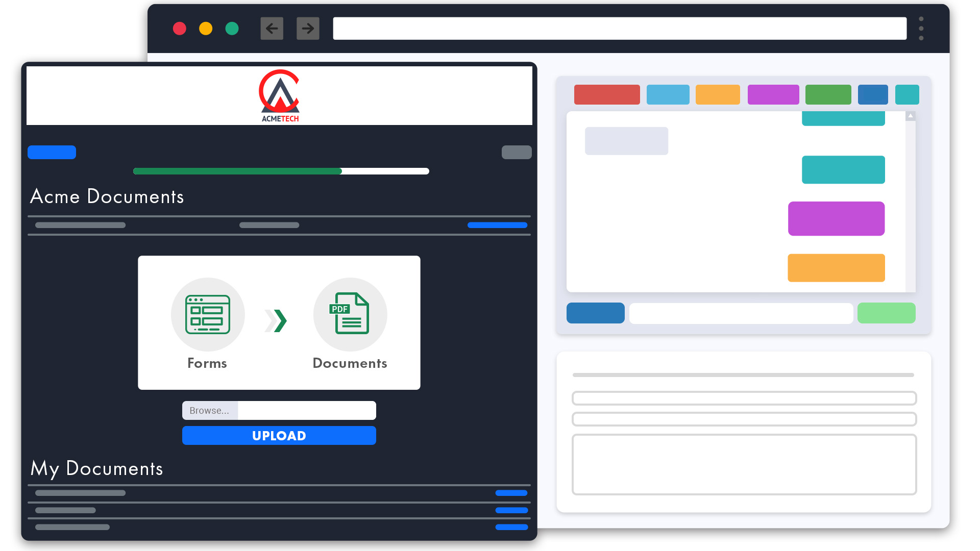Click the scrollbar arrow in the right panel

pyautogui.click(x=910, y=116)
